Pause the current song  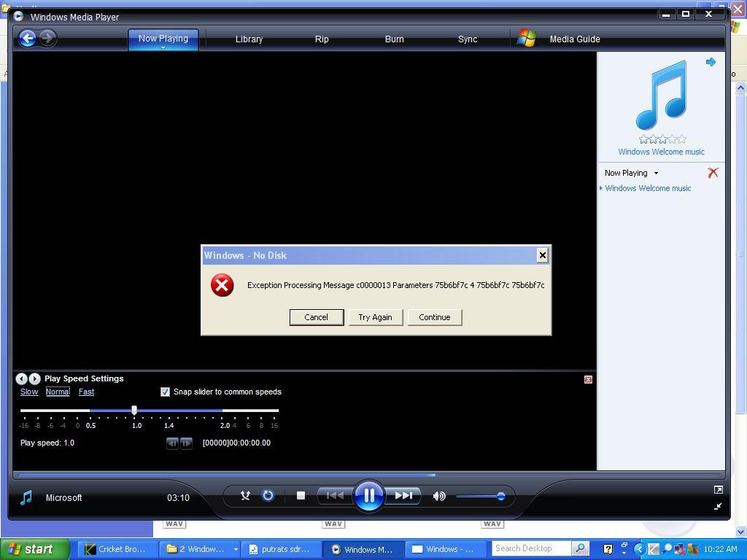point(369,496)
